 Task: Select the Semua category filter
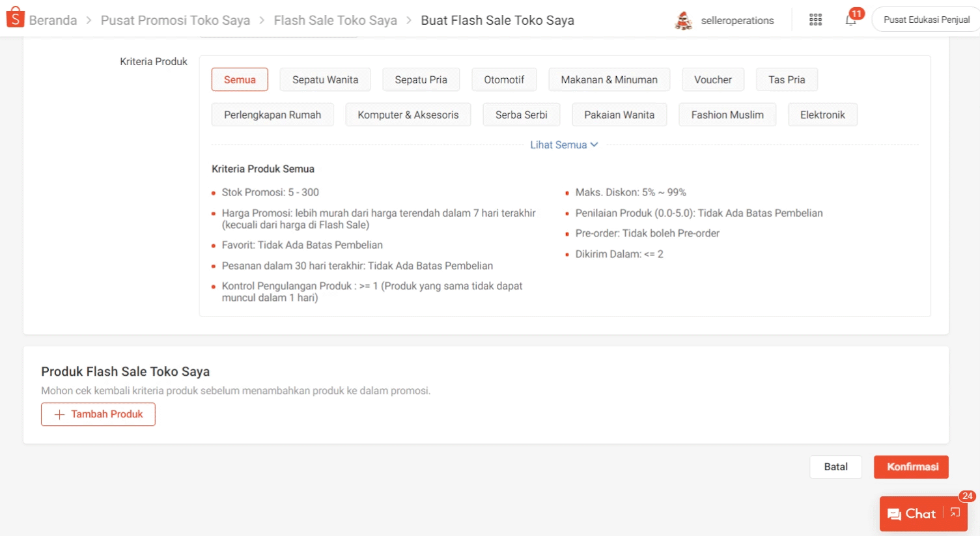(x=240, y=79)
